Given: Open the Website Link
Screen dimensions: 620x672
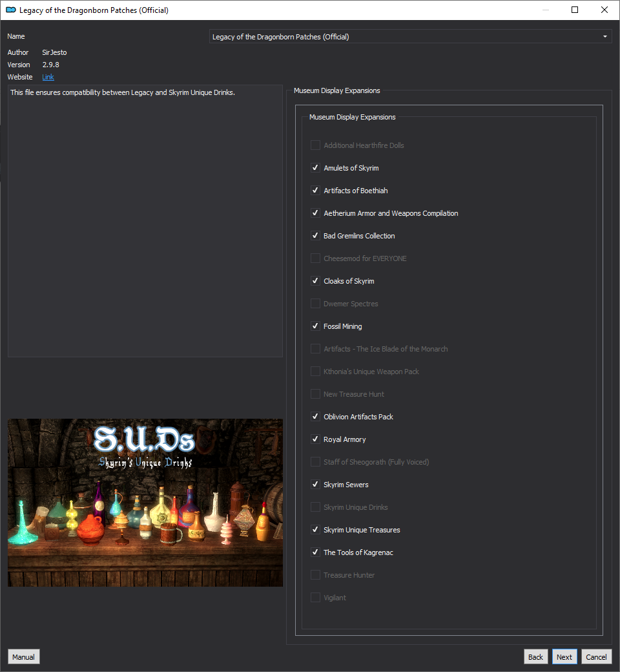Looking at the screenshot, I should [48, 77].
